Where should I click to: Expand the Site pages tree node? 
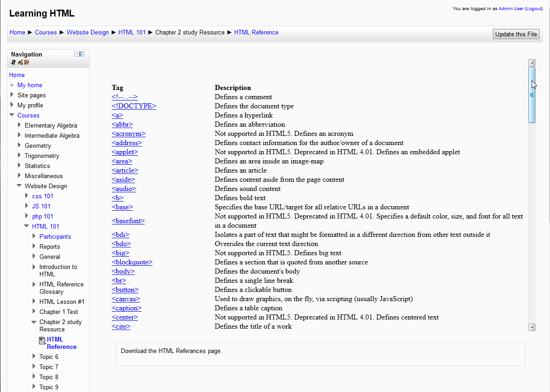[x=12, y=95]
